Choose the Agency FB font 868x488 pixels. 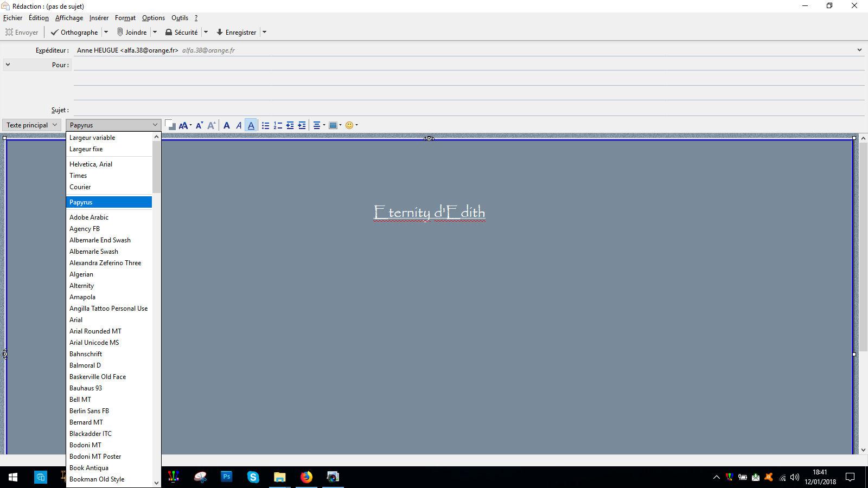pos(108,229)
